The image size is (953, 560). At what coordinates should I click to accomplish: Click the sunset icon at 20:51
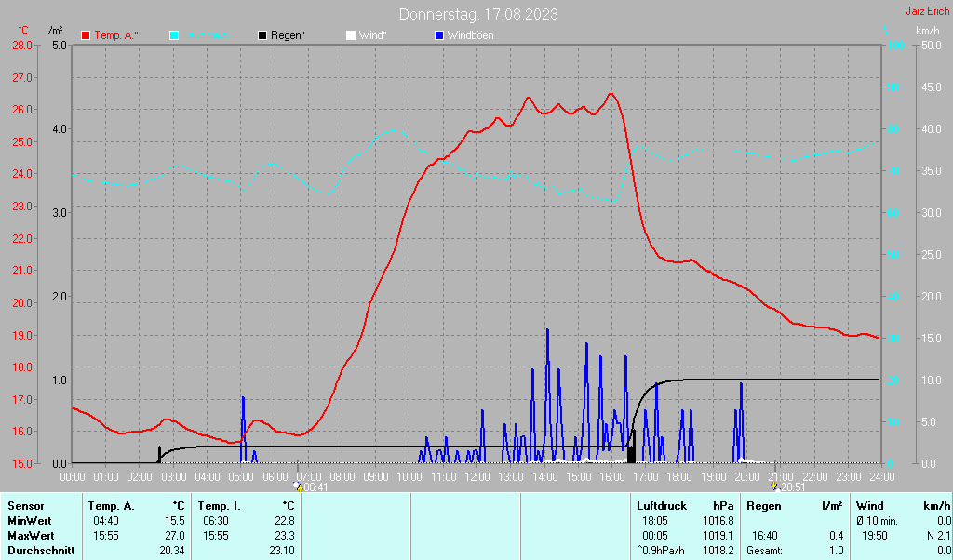[773, 485]
